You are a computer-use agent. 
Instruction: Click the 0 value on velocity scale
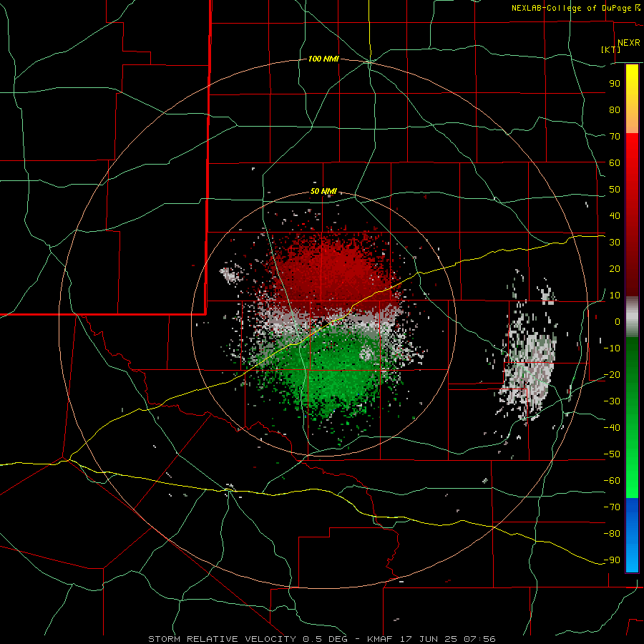pos(618,321)
